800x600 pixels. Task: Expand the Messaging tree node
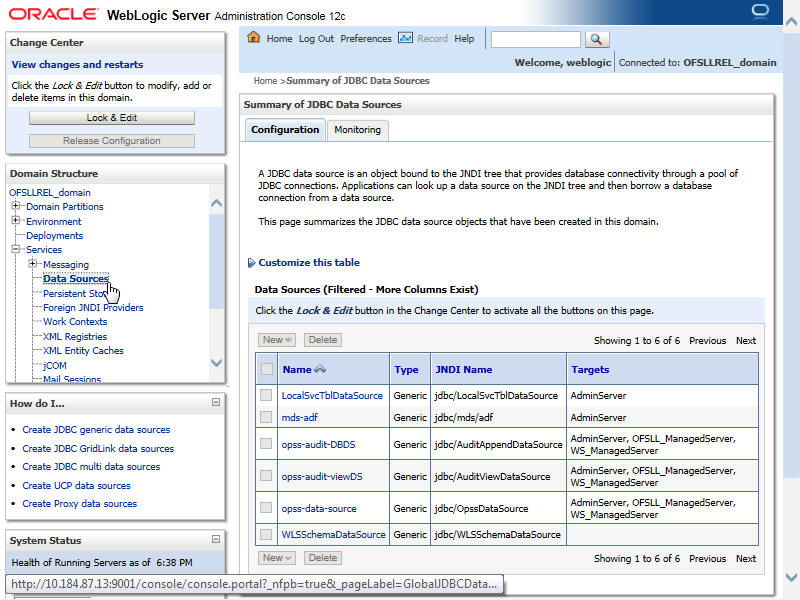(33, 263)
